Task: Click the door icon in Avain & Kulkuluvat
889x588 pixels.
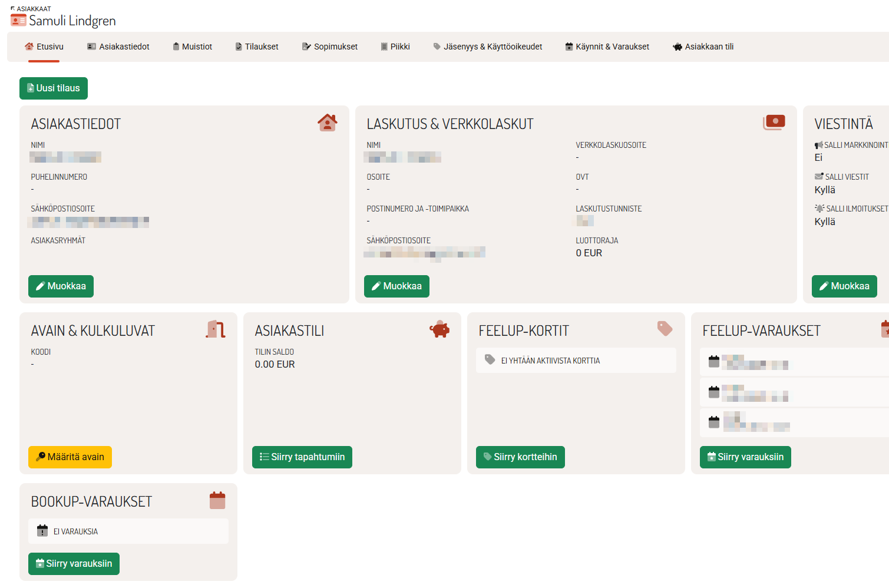Action: tap(216, 329)
